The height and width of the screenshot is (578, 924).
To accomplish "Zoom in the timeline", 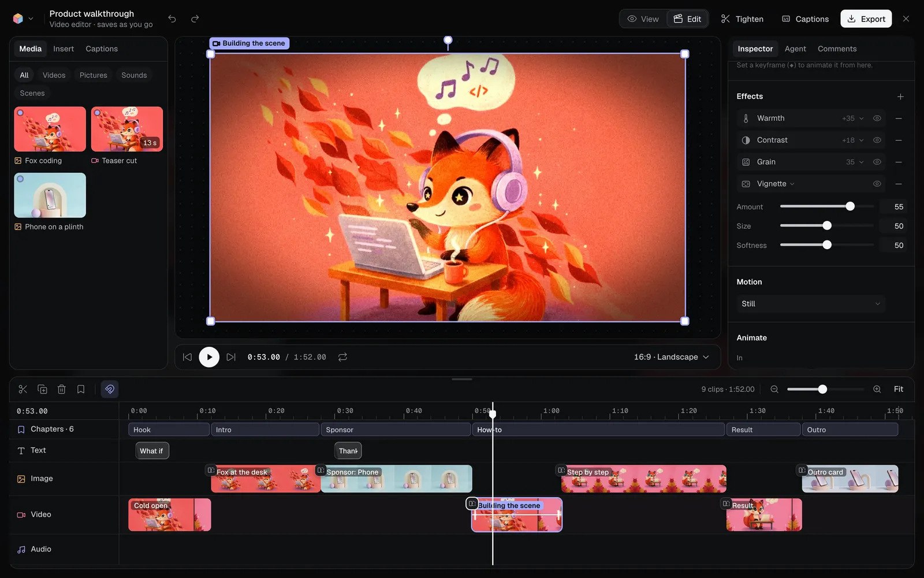I will pyautogui.click(x=877, y=389).
